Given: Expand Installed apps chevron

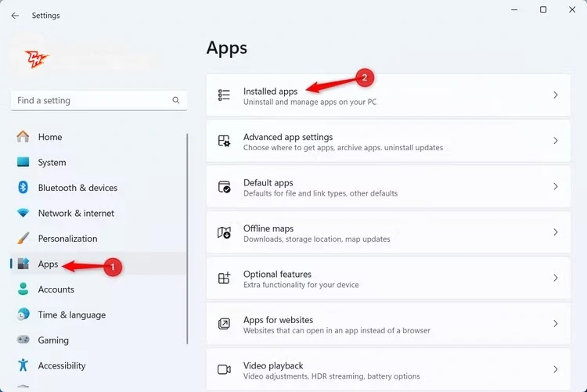Looking at the screenshot, I should pyautogui.click(x=556, y=95).
